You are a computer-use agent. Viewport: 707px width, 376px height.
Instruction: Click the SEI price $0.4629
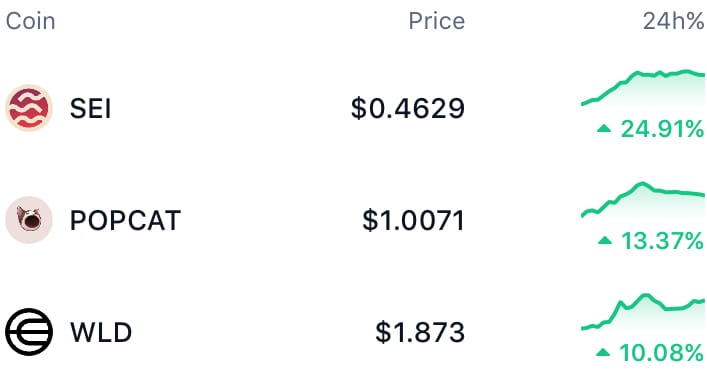click(x=408, y=109)
